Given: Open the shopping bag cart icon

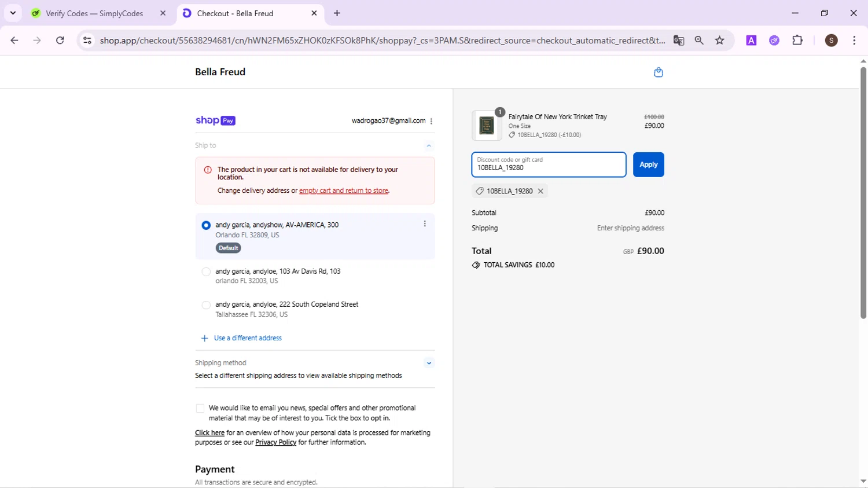Looking at the screenshot, I should click(658, 72).
